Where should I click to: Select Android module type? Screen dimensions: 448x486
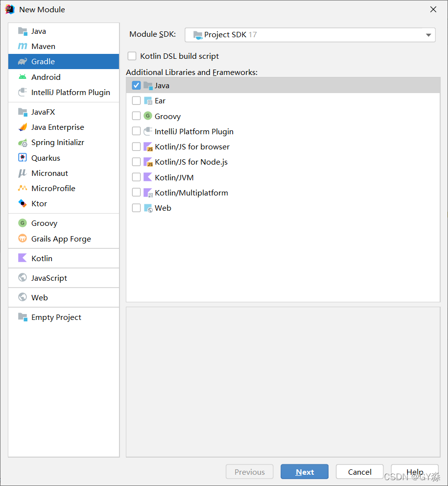64,77
